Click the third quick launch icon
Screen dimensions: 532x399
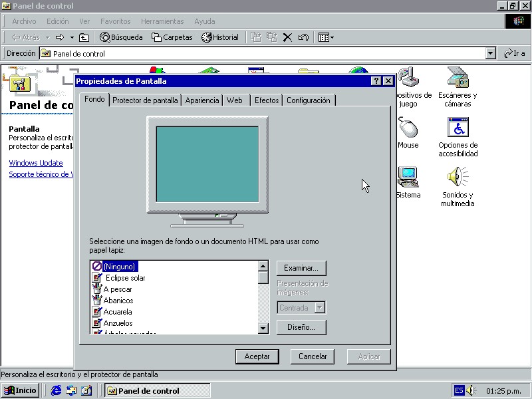86,390
